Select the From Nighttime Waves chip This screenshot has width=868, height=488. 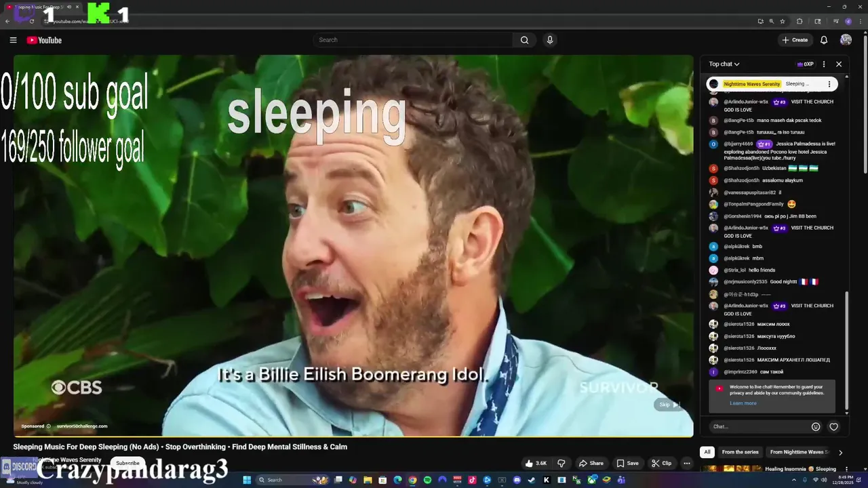point(800,452)
